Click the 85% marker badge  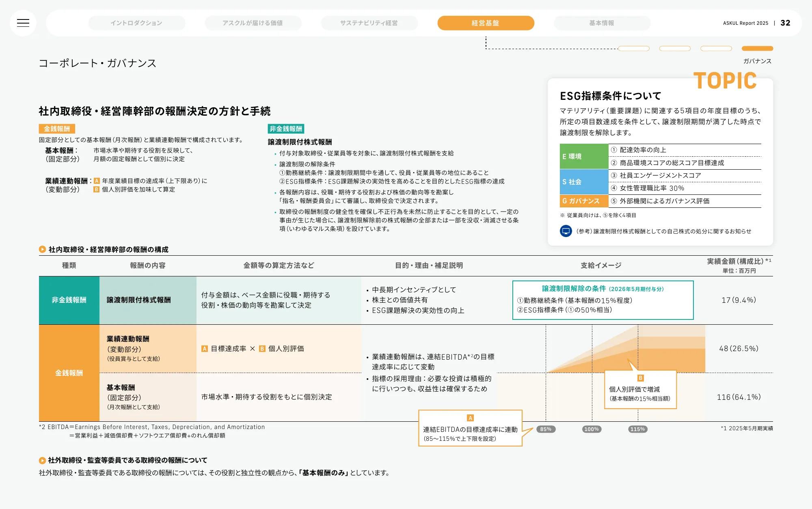(546, 429)
